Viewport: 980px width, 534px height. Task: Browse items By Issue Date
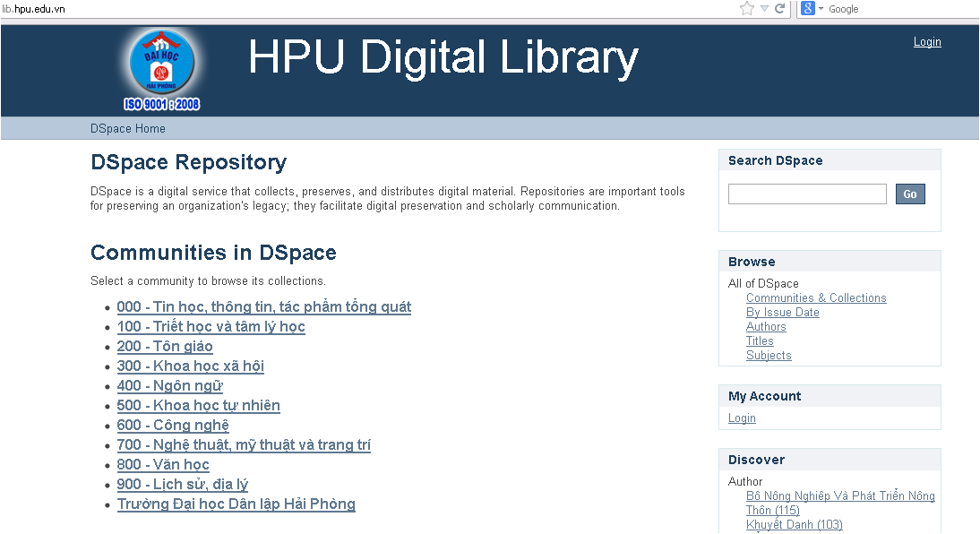pos(782,312)
